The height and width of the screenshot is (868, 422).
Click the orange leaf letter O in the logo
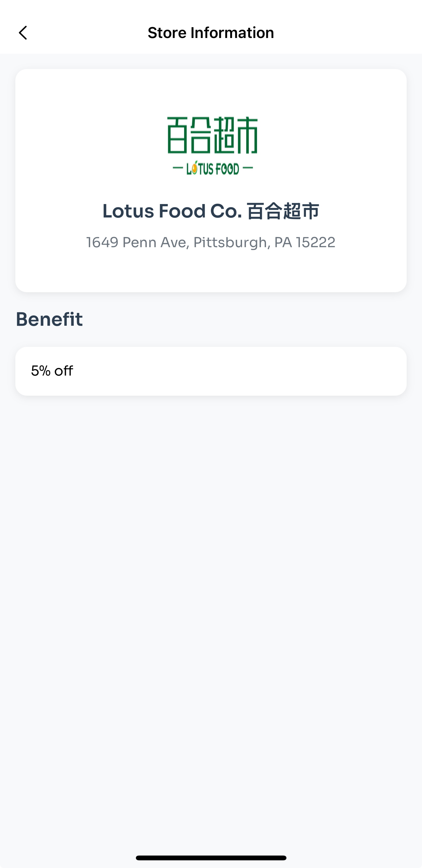click(x=195, y=167)
